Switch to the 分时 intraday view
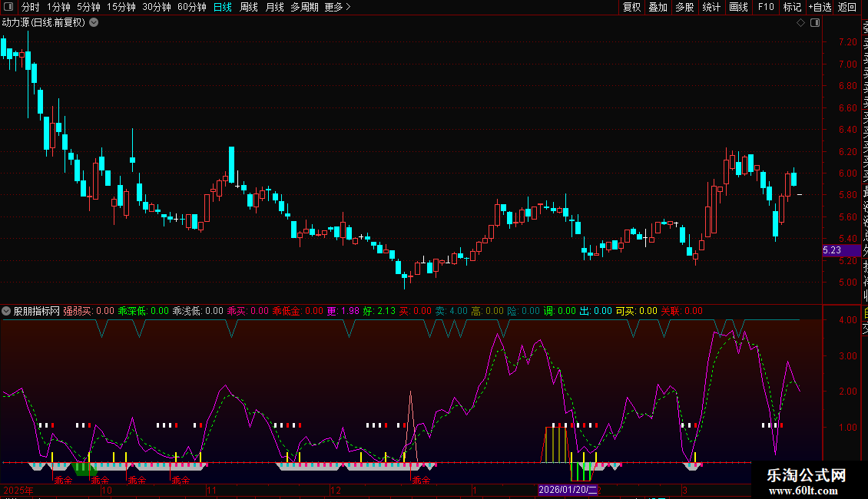Screen dimensions: 868x499 coord(30,7)
